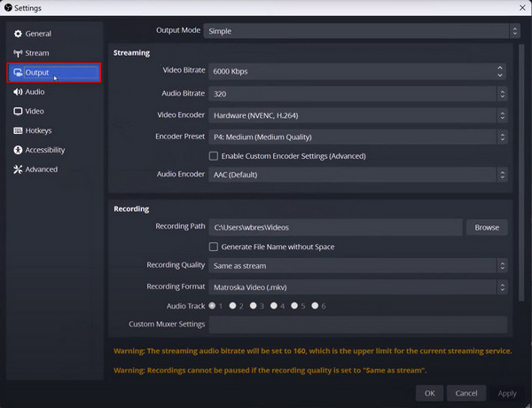Enable Custom Encoder Settings checkbox
Viewport: 532px width, 408px height.
coord(213,156)
